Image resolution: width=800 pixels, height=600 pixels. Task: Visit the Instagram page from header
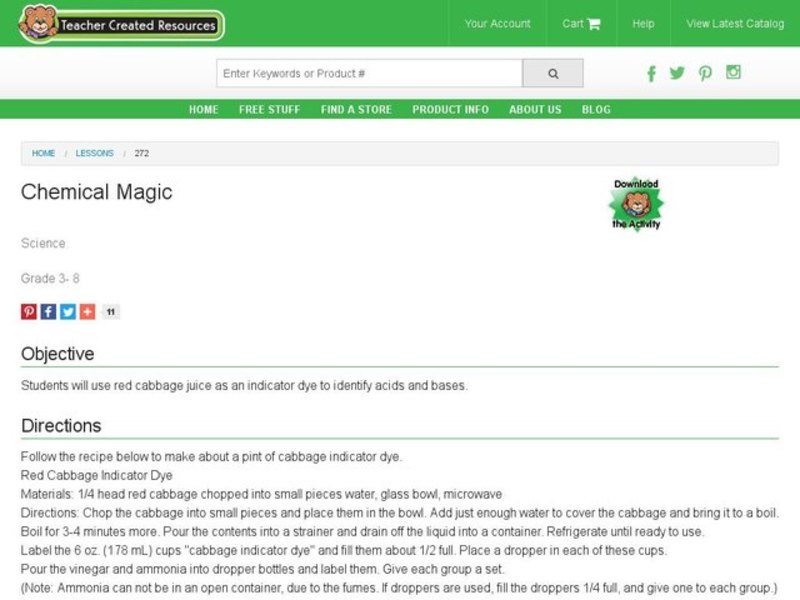click(733, 73)
